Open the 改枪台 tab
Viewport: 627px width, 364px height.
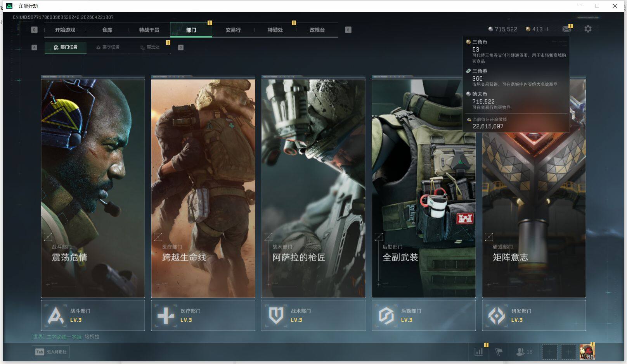pos(317,30)
